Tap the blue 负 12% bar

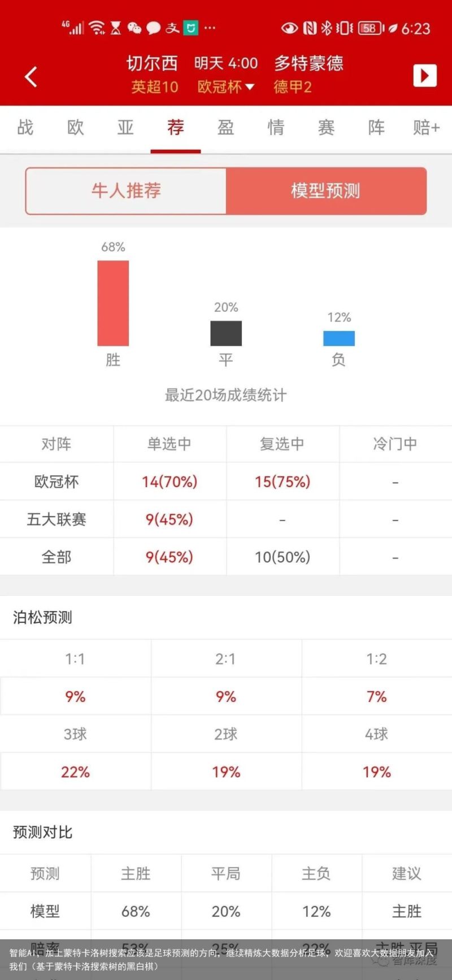point(339,338)
